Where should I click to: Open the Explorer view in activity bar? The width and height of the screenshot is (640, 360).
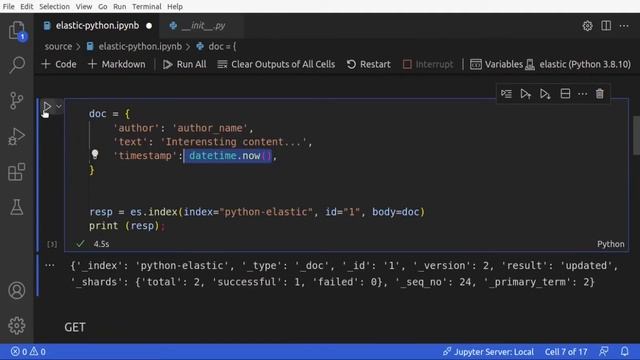17,30
